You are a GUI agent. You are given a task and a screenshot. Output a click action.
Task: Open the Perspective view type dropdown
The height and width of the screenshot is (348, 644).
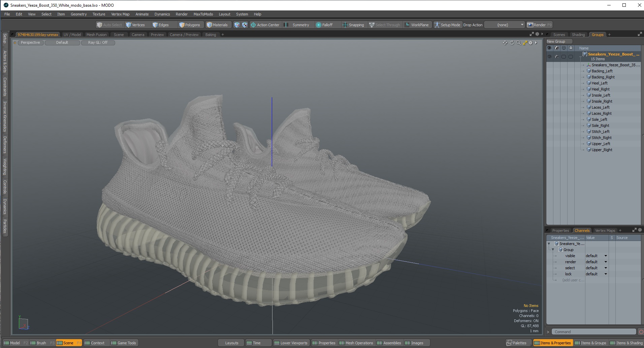click(x=30, y=43)
